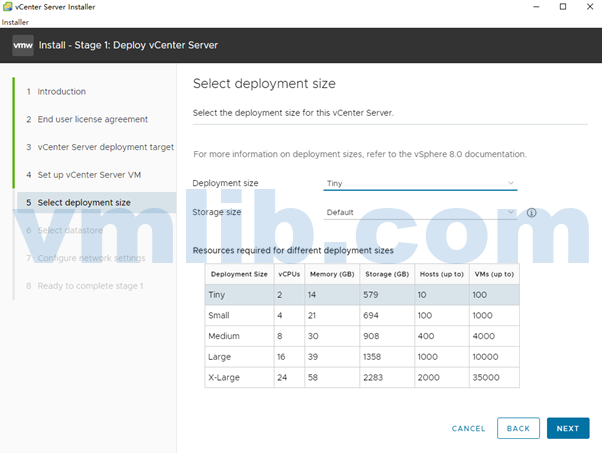The image size is (602, 453).
Task: Click the Storage (GB) column header
Action: (x=387, y=274)
